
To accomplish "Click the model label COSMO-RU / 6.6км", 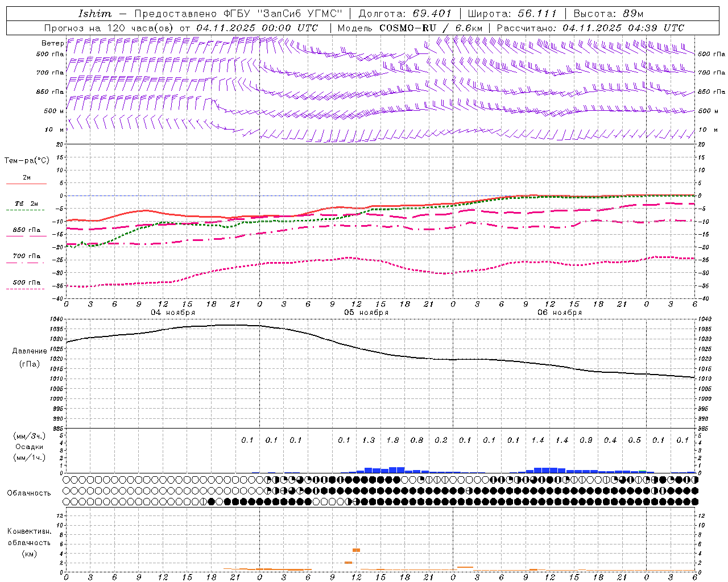I will (x=430, y=28).
